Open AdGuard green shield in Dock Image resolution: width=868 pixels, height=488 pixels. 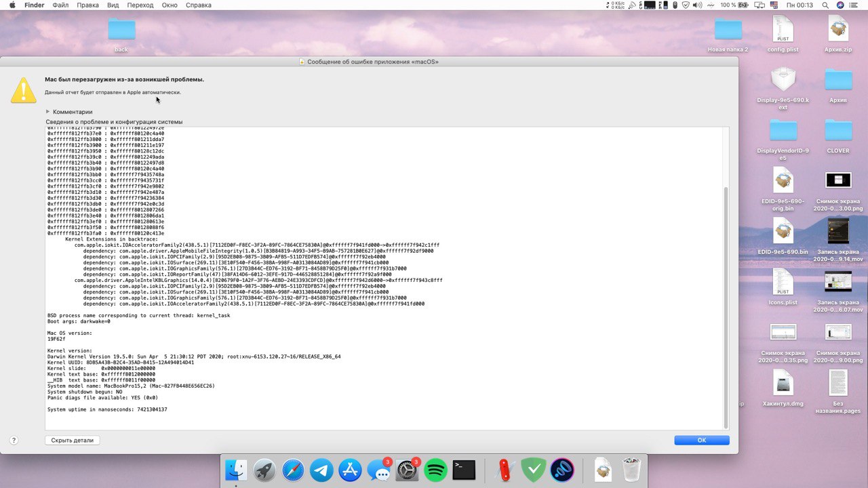(x=534, y=470)
